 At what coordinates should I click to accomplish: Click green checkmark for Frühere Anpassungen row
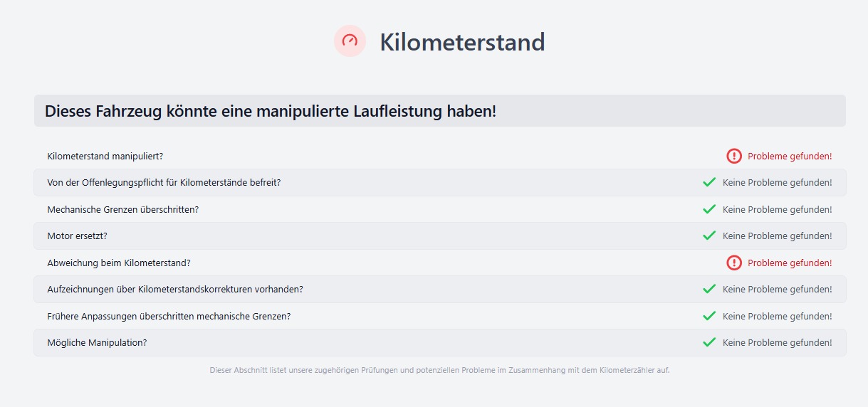(x=709, y=316)
